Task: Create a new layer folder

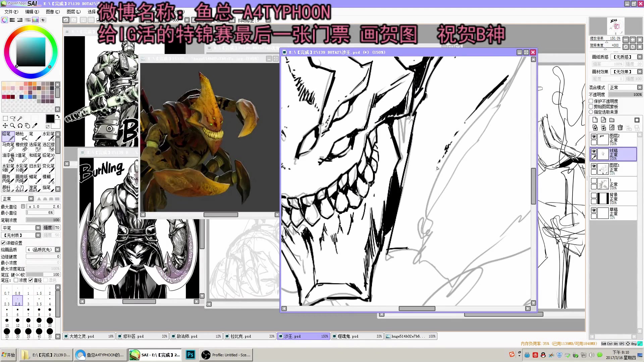Action: click(x=612, y=120)
